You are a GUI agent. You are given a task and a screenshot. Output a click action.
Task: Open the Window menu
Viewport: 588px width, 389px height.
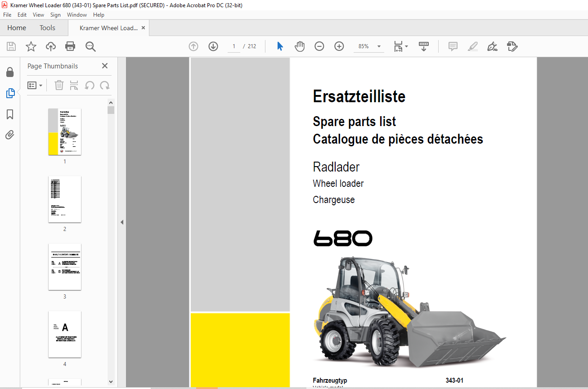[x=77, y=15]
